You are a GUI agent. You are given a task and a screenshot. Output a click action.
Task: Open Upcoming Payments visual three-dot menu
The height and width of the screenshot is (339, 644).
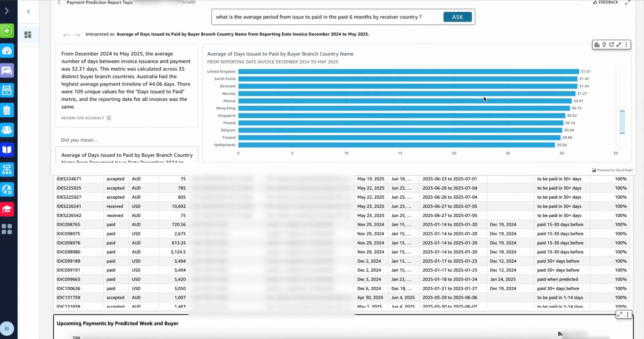628,315
